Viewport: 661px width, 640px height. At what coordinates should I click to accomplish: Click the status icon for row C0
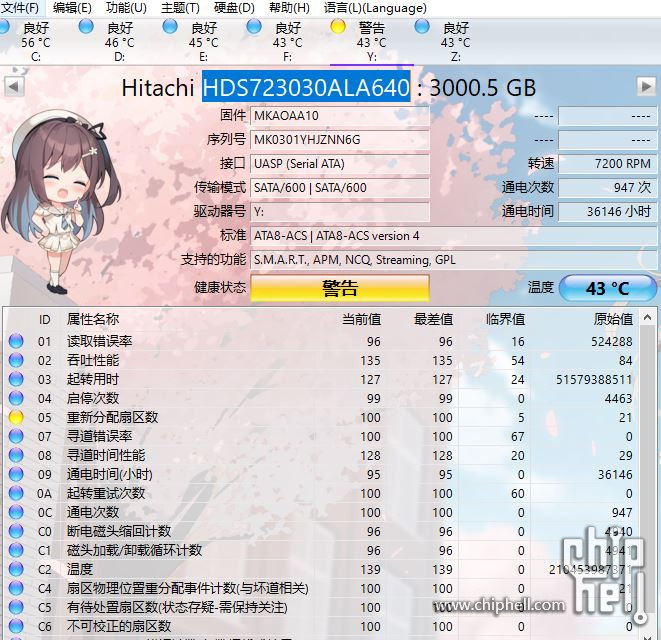coord(16,531)
